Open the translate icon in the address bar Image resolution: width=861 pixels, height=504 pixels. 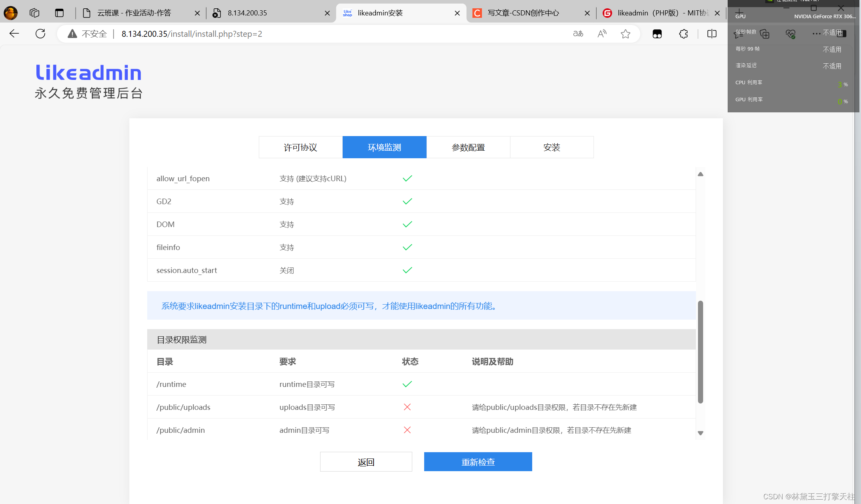pyautogui.click(x=578, y=34)
